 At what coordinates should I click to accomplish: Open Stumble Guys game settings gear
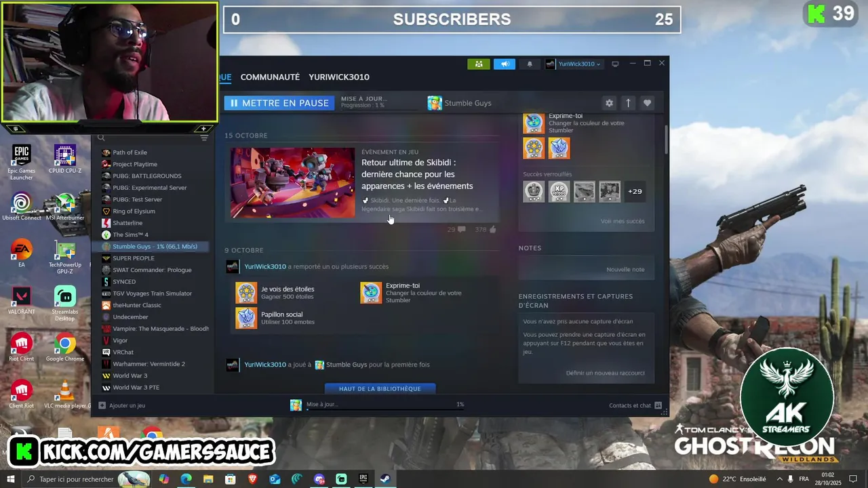(x=609, y=103)
